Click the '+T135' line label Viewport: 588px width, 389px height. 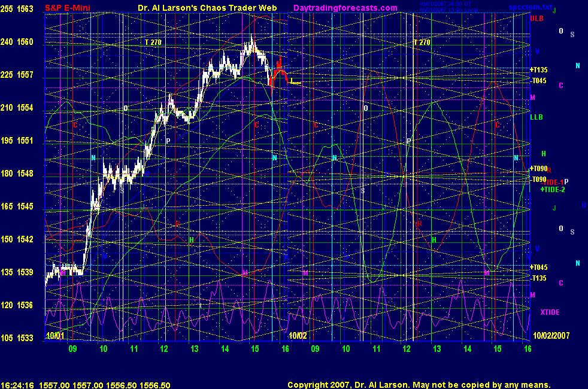538,69
